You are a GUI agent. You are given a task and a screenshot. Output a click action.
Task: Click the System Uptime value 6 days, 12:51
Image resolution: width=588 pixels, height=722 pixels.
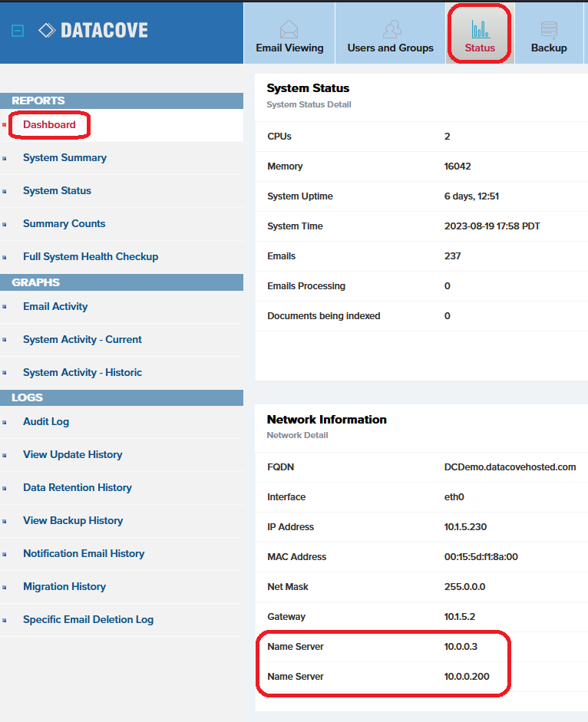(x=471, y=196)
